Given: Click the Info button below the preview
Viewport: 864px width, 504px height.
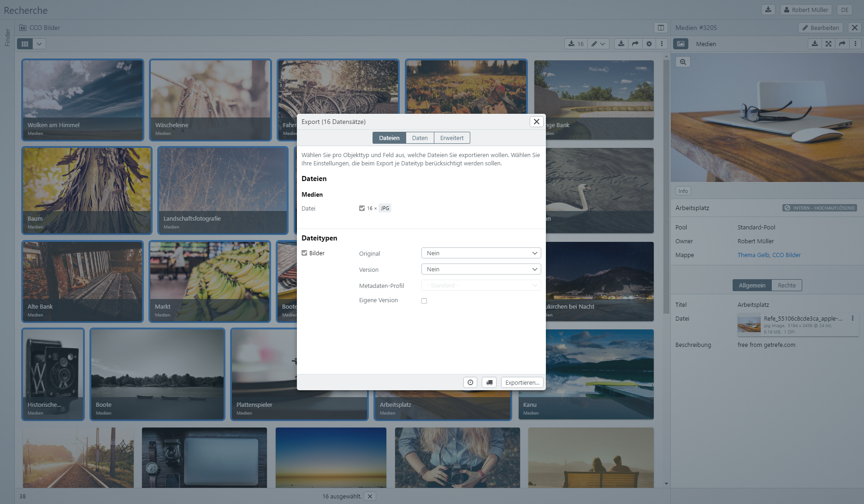Looking at the screenshot, I should pos(683,191).
